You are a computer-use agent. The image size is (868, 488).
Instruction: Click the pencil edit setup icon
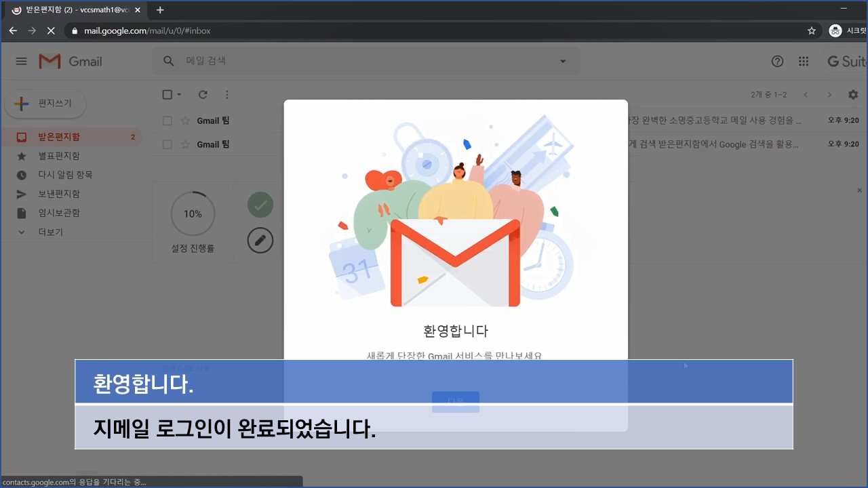coord(260,241)
